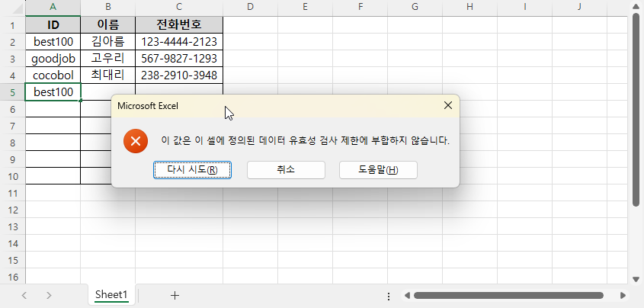Go to next sheet with right arrow

click(49, 295)
